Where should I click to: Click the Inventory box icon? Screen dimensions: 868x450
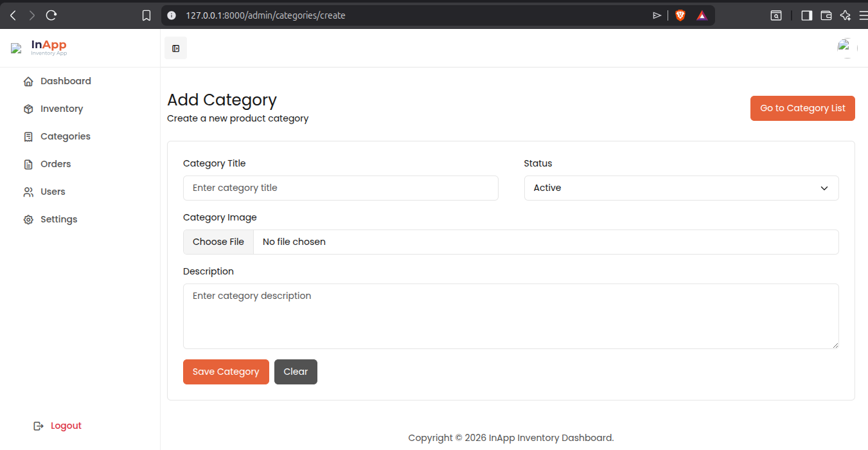point(28,109)
